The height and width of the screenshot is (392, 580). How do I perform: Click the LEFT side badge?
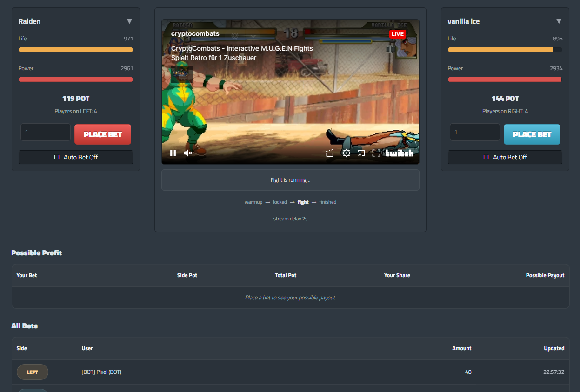[33, 372]
